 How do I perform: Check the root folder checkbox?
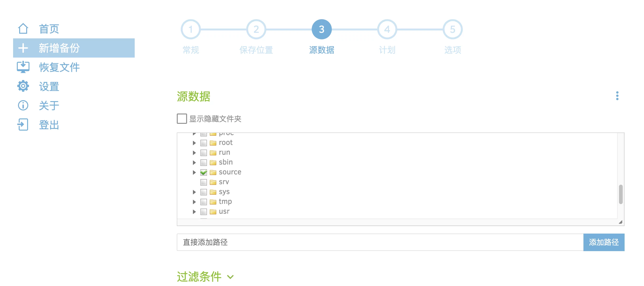point(203,143)
